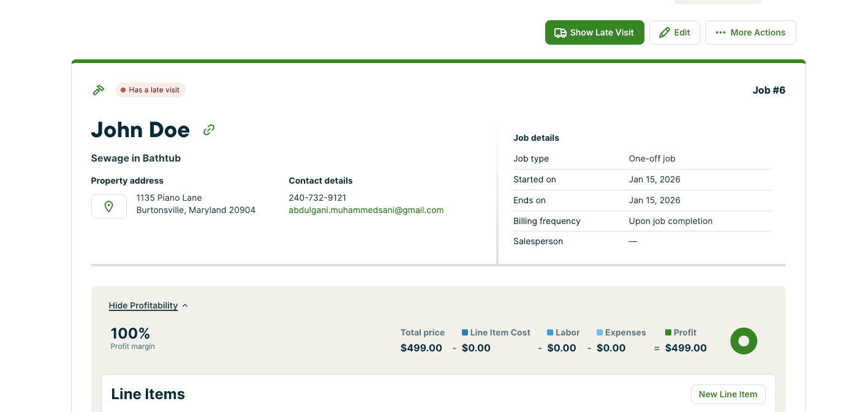Screen dimensions: 868x412
Task: Click the green profitability donut icon
Action: click(x=744, y=341)
